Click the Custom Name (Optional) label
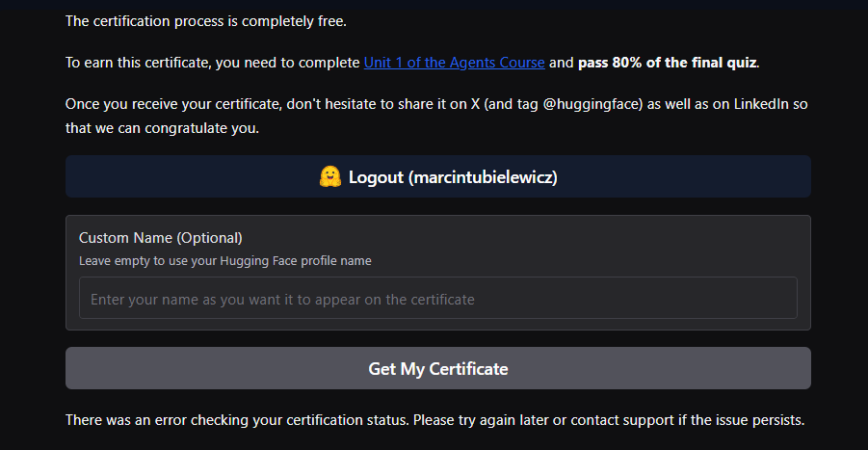The image size is (868, 450). tap(161, 238)
